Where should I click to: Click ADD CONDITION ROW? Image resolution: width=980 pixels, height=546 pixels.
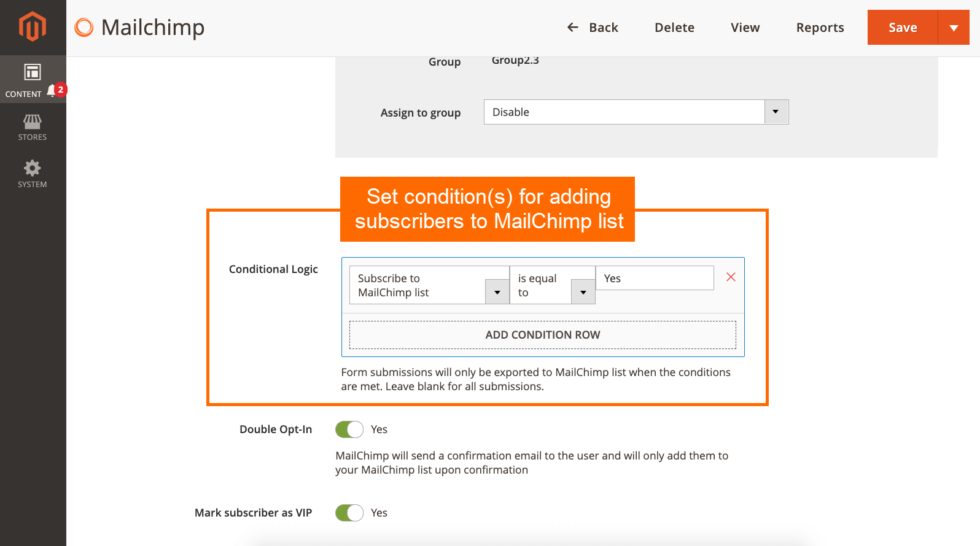(543, 335)
